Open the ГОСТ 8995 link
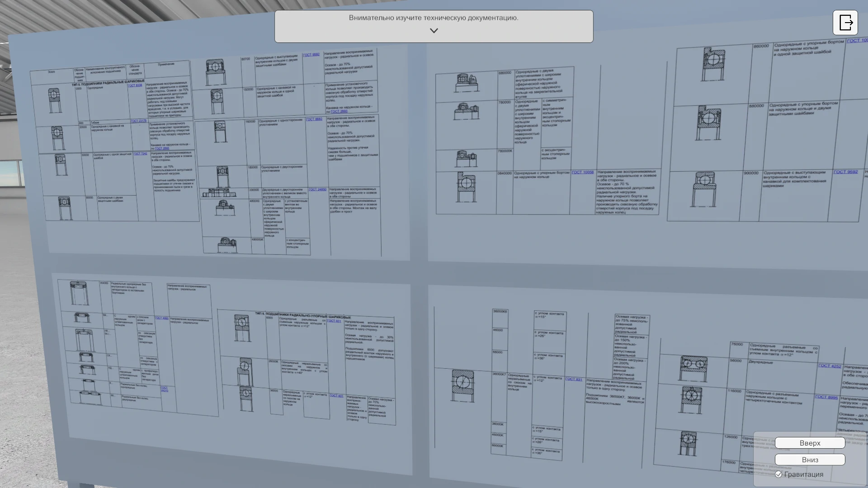868x488 pixels. pyautogui.click(x=826, y=397)
